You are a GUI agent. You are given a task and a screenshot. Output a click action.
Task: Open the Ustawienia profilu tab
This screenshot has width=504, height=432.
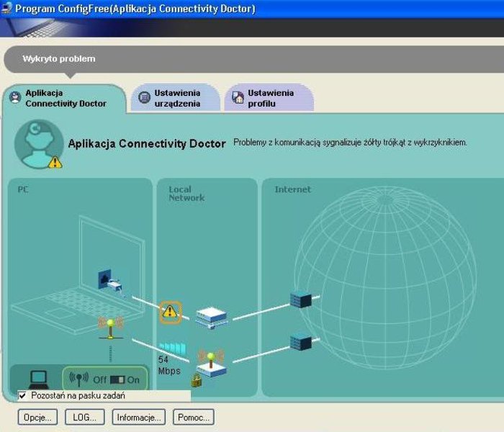coord(269,98)
